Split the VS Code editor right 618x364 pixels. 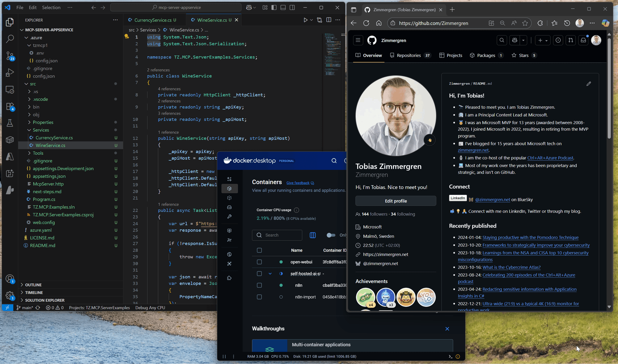click(x=329, y=20)
